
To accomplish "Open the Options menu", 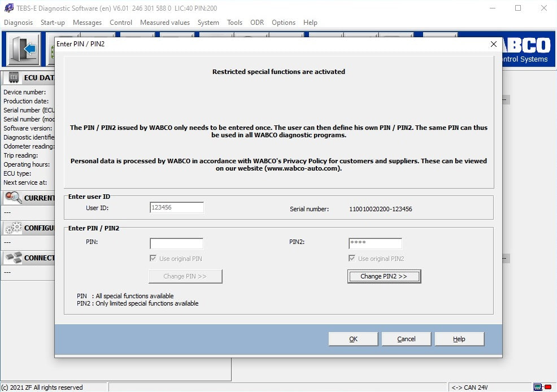I will (284, 23).
